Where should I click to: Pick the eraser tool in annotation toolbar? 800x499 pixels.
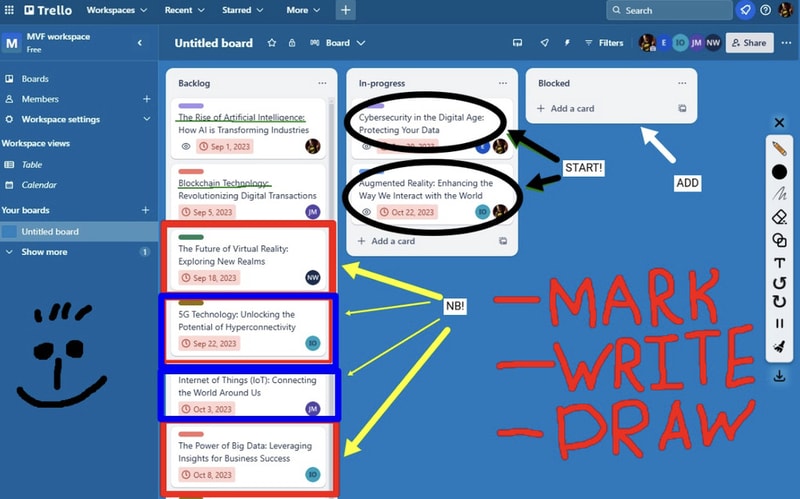coord(779,217)
